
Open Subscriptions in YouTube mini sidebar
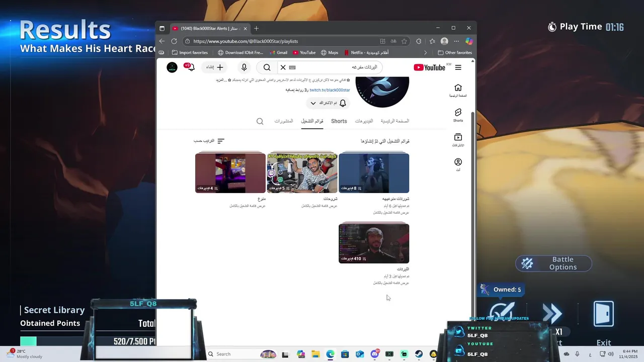458,140
